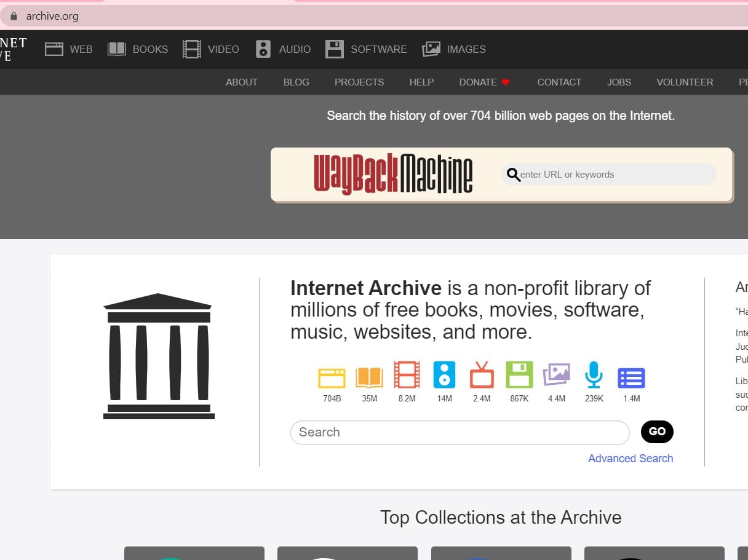
Task: Open the CONTACT menu item
Action: (559, 82)
